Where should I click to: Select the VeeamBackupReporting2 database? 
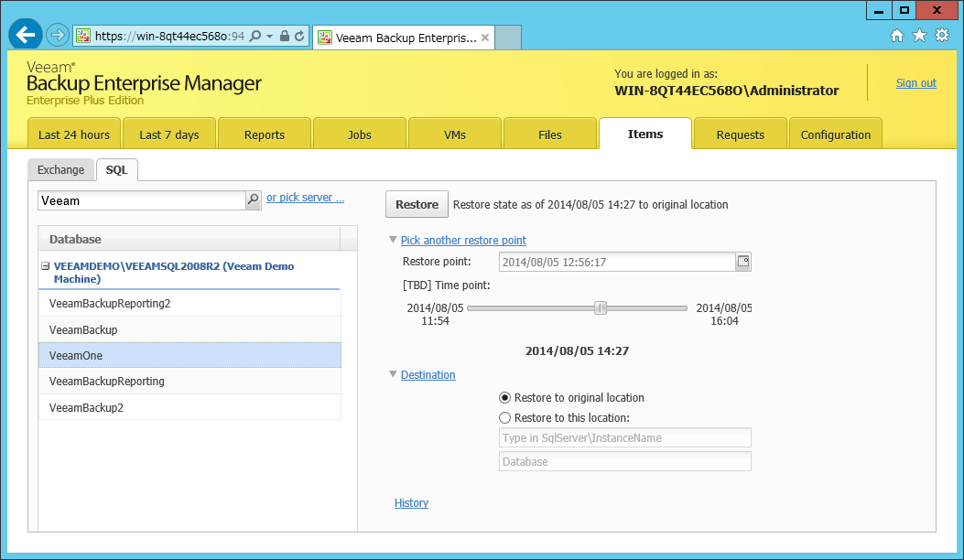tap(190, 303)
